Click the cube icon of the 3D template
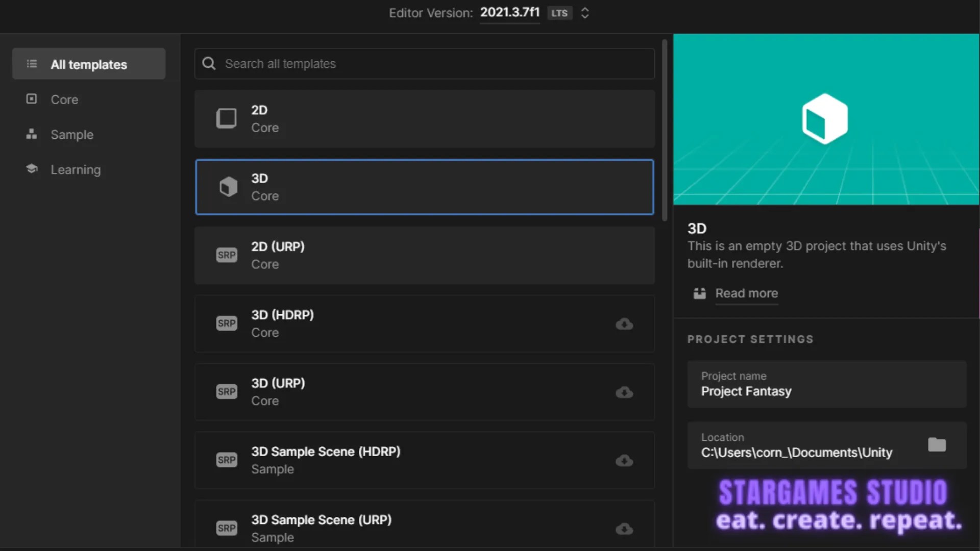Image resolution: width=980 pixels, height=551 pixels. coord(228,187)
